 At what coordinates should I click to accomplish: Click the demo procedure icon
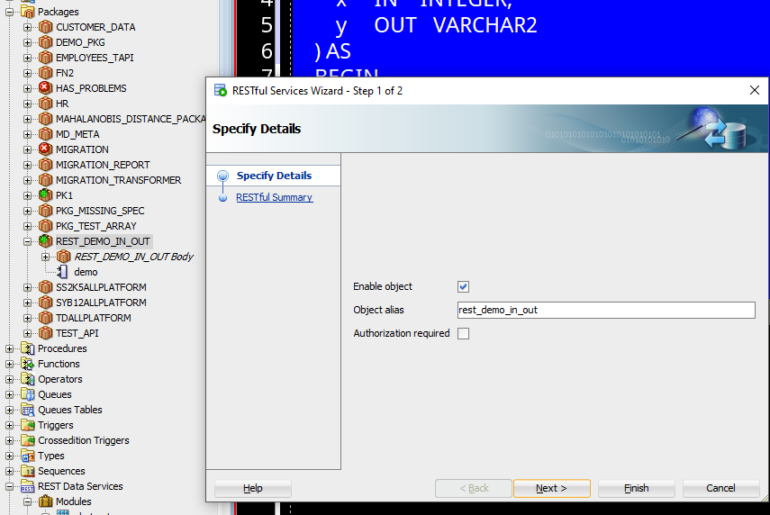point(63,271)
